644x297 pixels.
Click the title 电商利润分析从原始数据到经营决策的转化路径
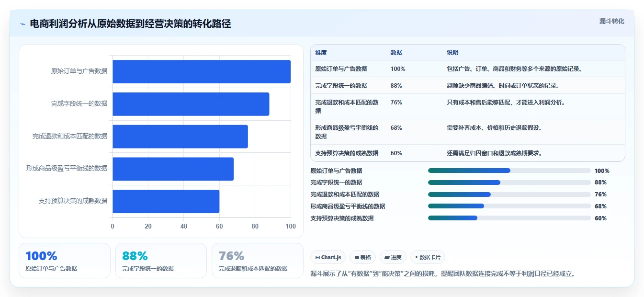pos(130,24)
